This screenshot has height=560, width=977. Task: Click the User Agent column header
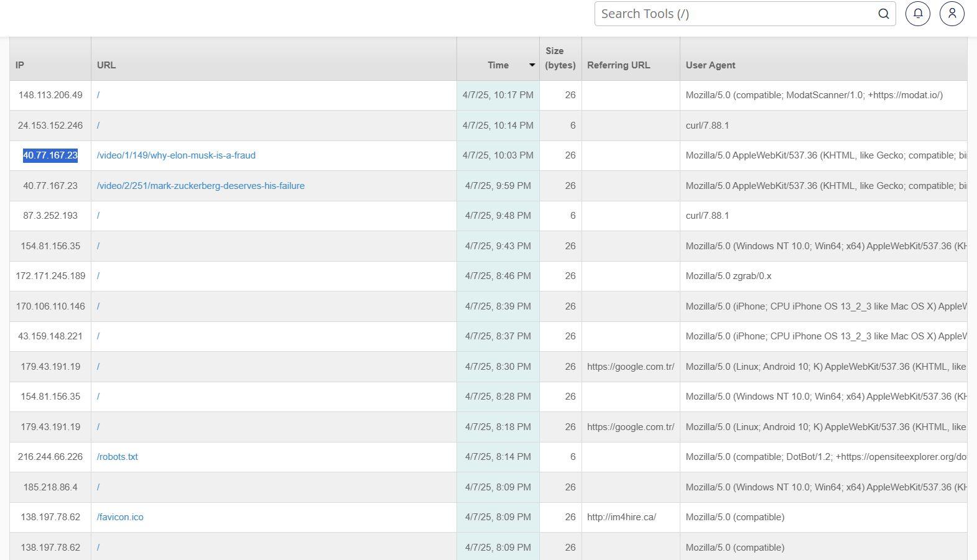(x=710, y=65)
